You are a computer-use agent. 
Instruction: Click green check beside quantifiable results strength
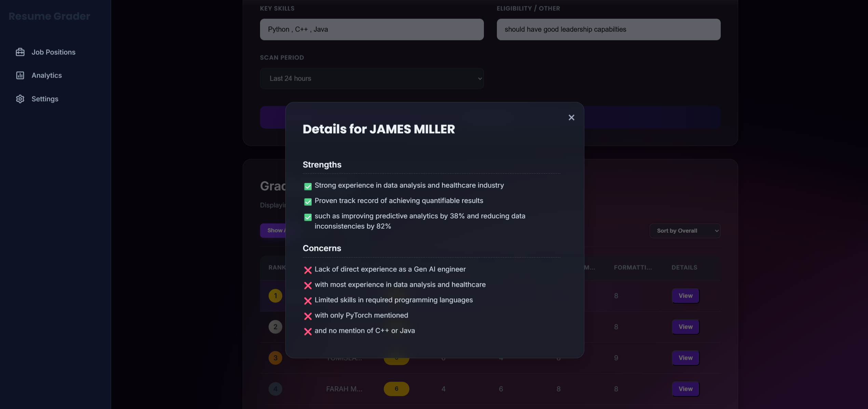pyautogui.click(x=308, y=202)
